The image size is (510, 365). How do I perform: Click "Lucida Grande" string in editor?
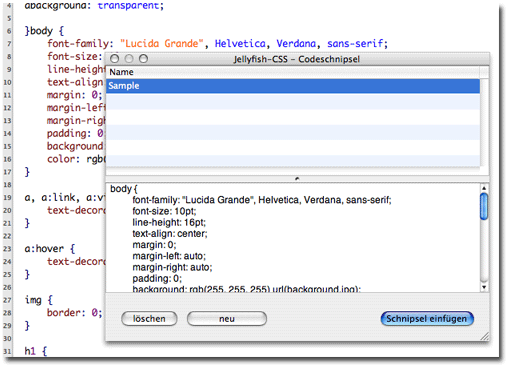pyautogui.click(x=162, y=44)
